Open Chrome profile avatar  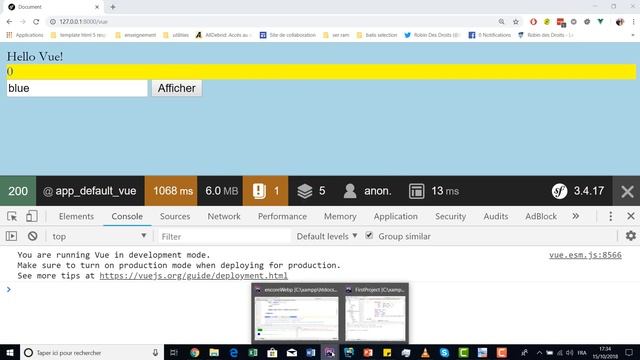point(620,22)
